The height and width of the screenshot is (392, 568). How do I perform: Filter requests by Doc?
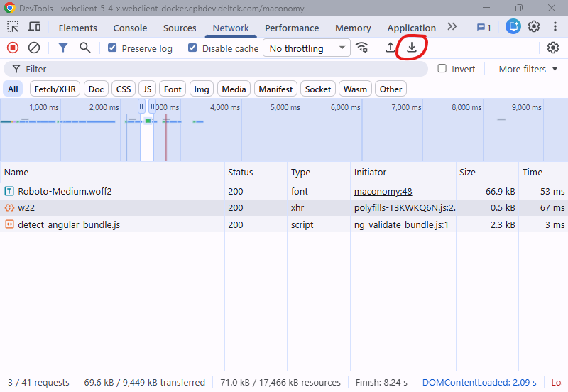pyautogui.click(x=96, y=89)
